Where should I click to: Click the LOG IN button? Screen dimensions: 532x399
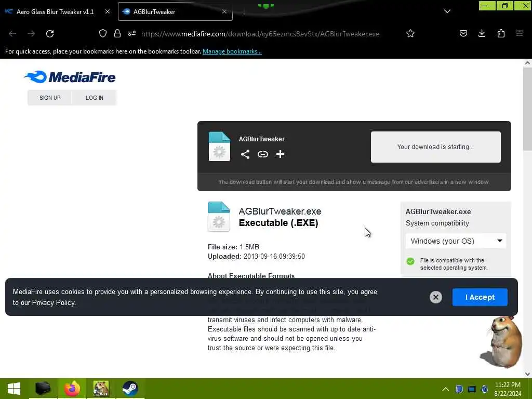(x=95, y=98)
